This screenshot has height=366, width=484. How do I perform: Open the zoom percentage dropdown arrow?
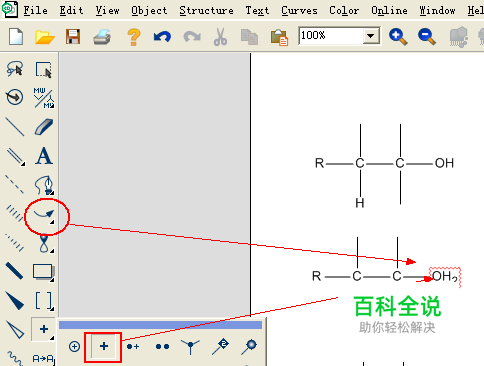pyautogui.click(x=371, y=36)
